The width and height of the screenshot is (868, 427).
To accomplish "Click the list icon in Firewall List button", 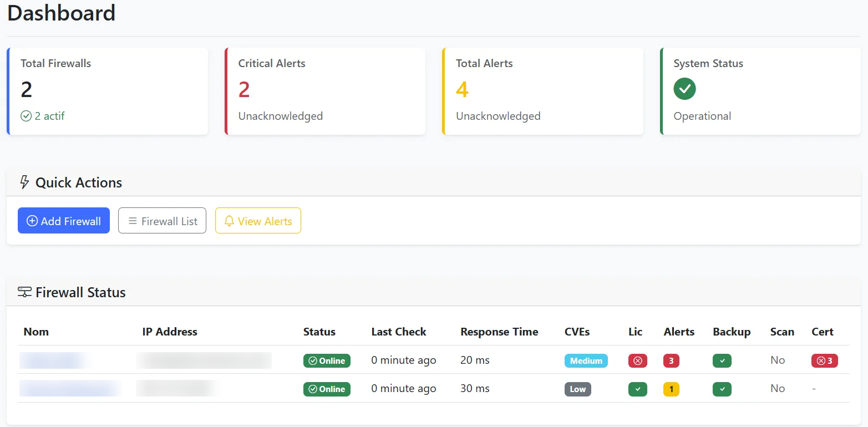I will (131, 221).
